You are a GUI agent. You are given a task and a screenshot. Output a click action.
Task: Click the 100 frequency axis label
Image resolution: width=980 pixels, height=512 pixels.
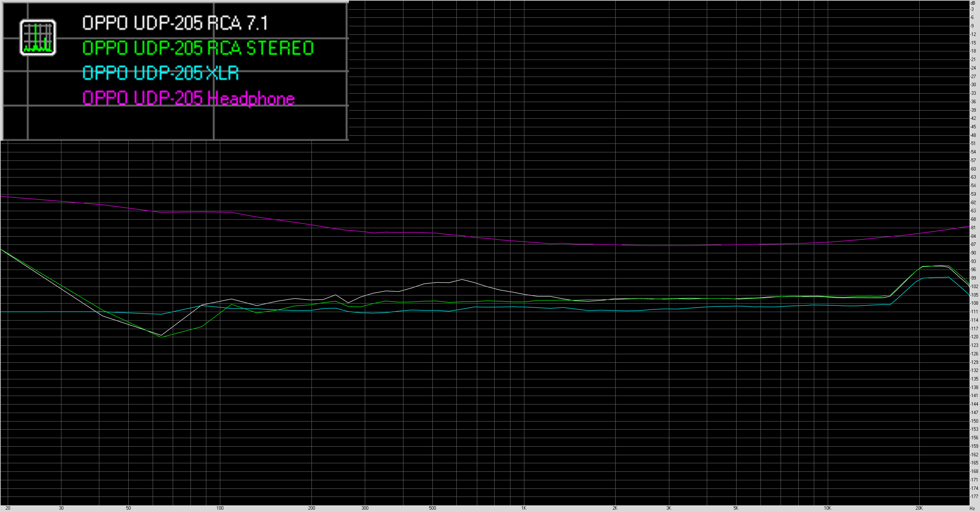220,508
